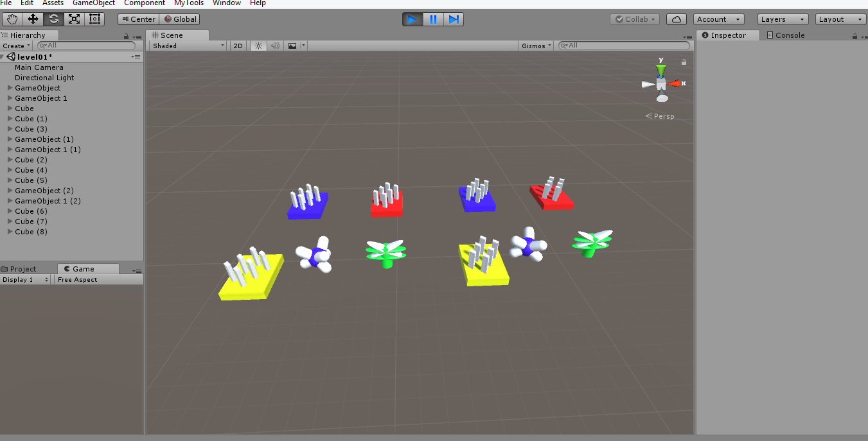Select Main Camera in the Hierarchy

(39, 67)
